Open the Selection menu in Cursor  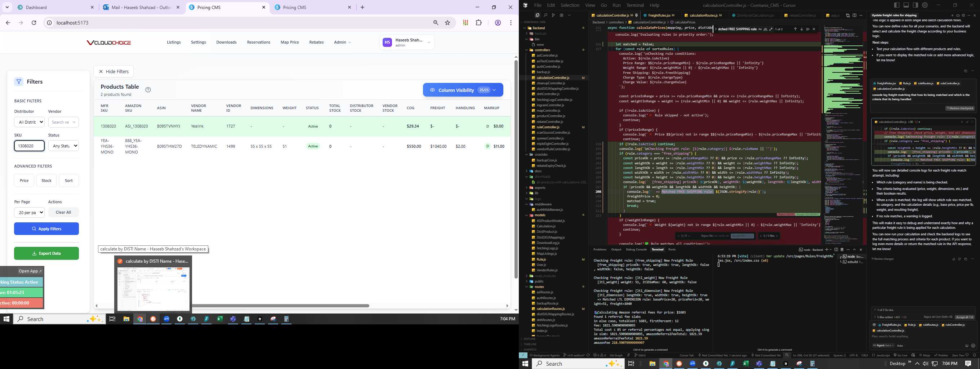coord(570,5)
